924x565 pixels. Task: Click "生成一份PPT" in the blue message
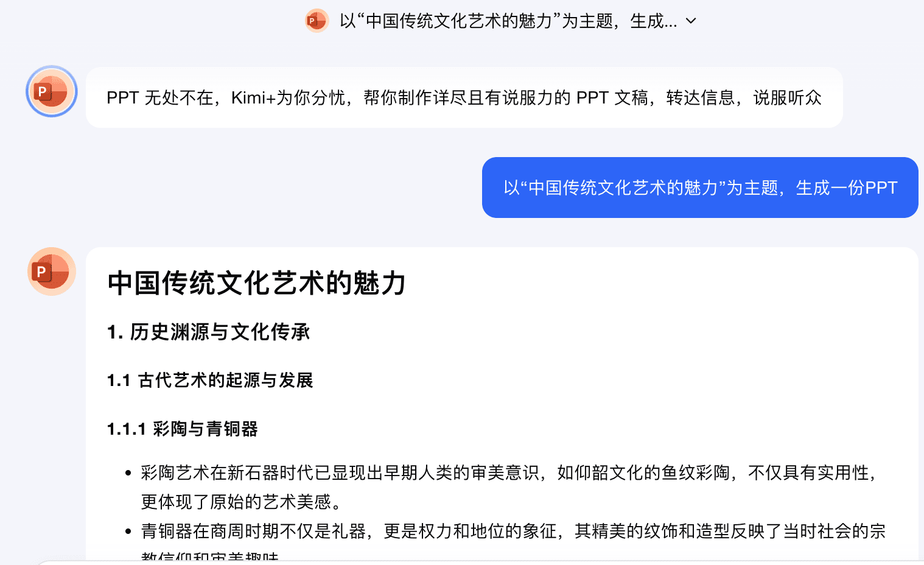(847, 188)
